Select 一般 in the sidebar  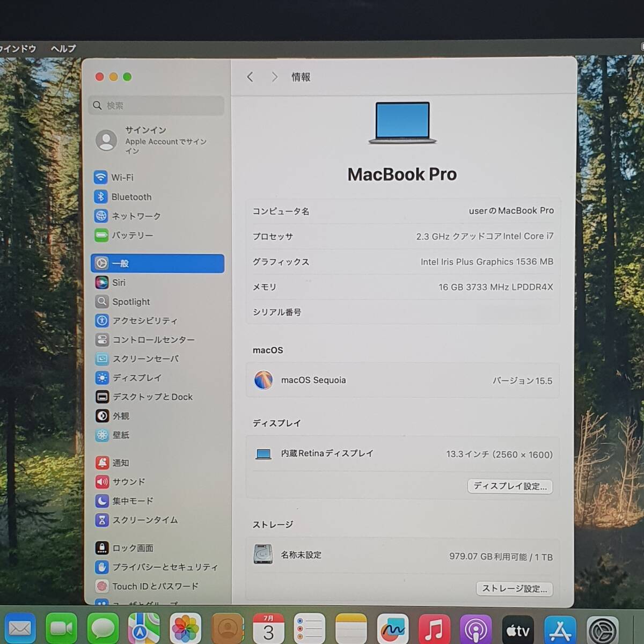[x=158, y=264]
